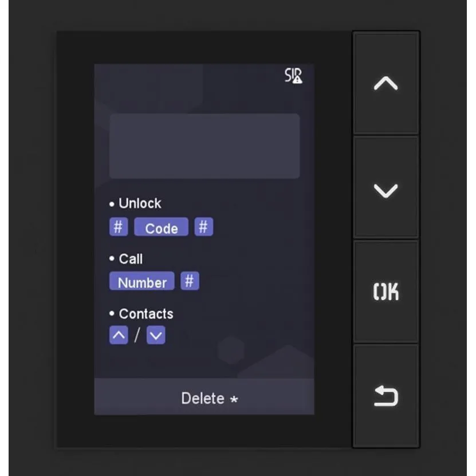This screenshot has width=476, height=476.
Task: Click the down chevron under Contacts
Action: [x=156, y=335]
